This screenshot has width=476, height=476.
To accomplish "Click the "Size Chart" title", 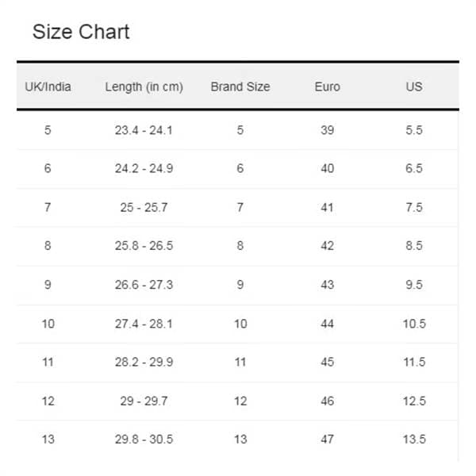I will [80, 33].
